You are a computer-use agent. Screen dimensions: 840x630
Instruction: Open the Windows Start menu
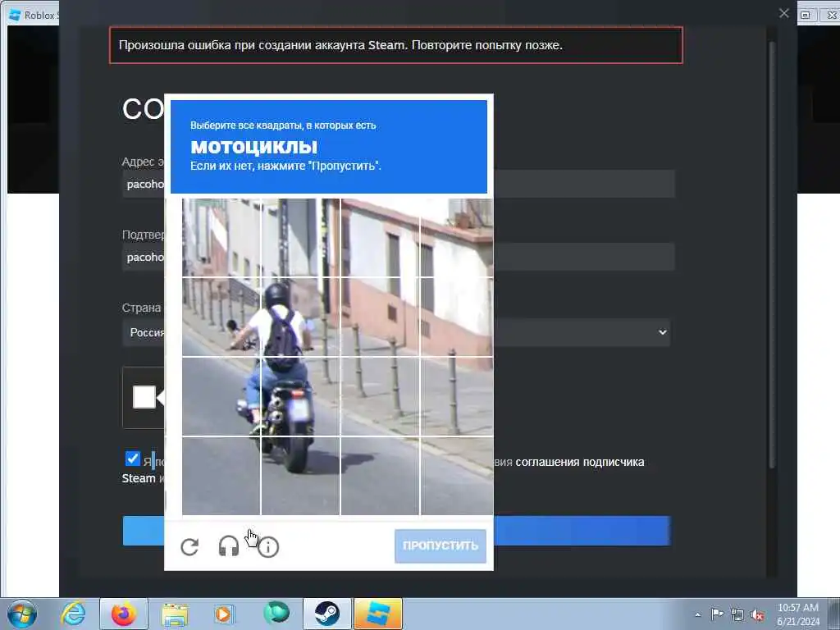[x=22, y=614]
